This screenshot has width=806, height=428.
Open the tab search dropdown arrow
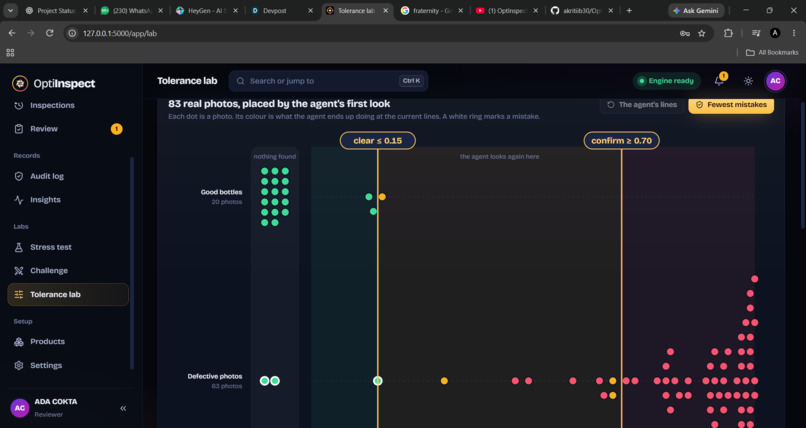[10, 10]
